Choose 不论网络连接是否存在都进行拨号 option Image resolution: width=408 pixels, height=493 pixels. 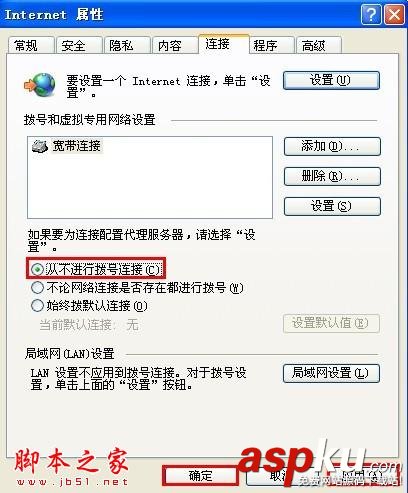[37, 287]
